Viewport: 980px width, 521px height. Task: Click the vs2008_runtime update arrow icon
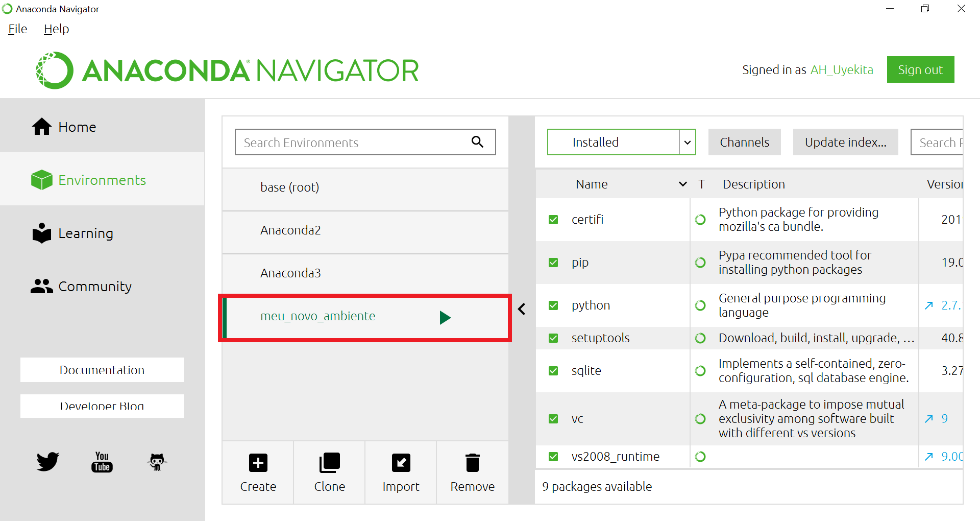(x=929, y=456)
